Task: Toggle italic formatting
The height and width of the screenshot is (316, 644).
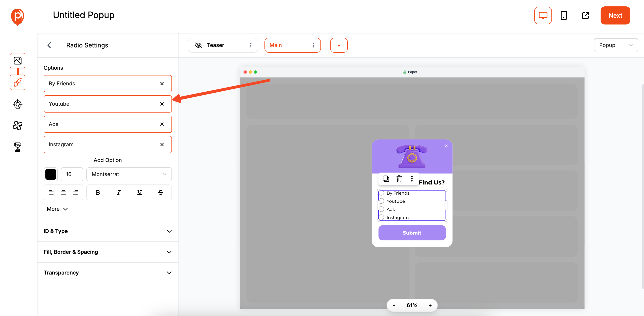Action: click(x=119, y=192)
